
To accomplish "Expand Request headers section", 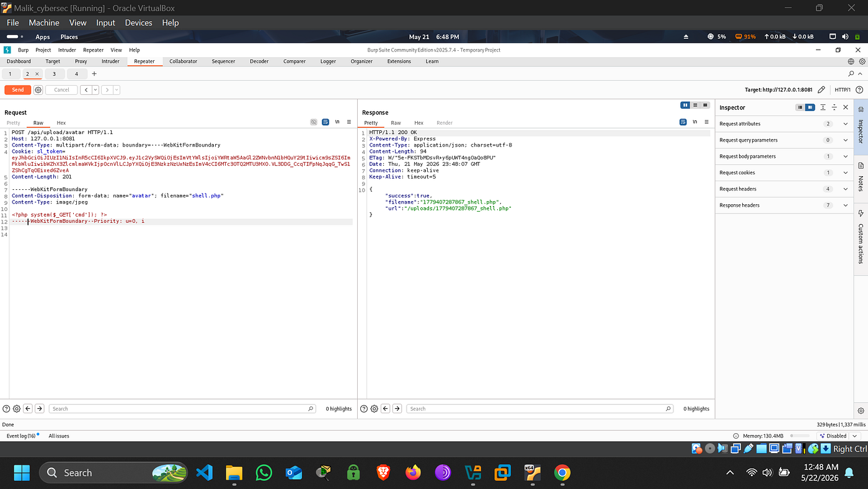I will pos(784,189).
